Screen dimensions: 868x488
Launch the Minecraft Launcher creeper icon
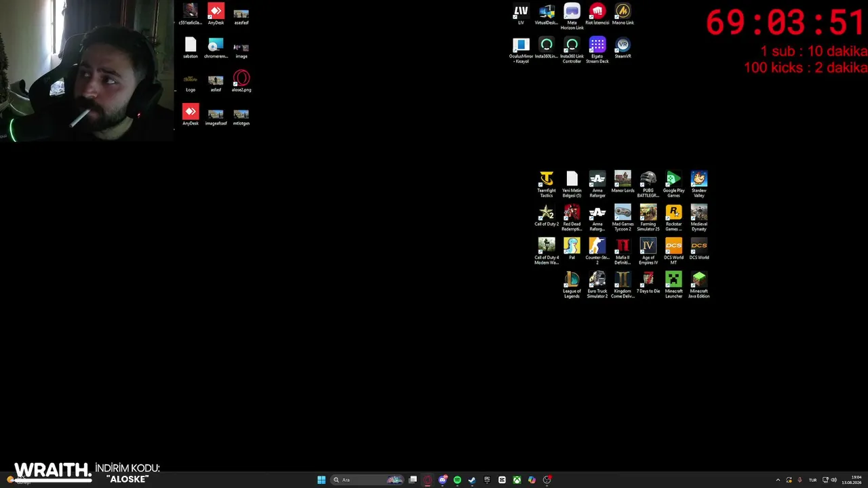[673, 285]
